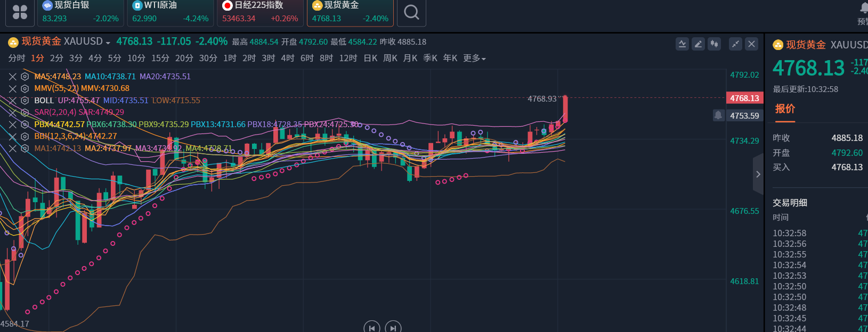The height and width of the screenshot is (332, 868).
Task: Click the search magnifier icon
Action: [x=411, y=12]
